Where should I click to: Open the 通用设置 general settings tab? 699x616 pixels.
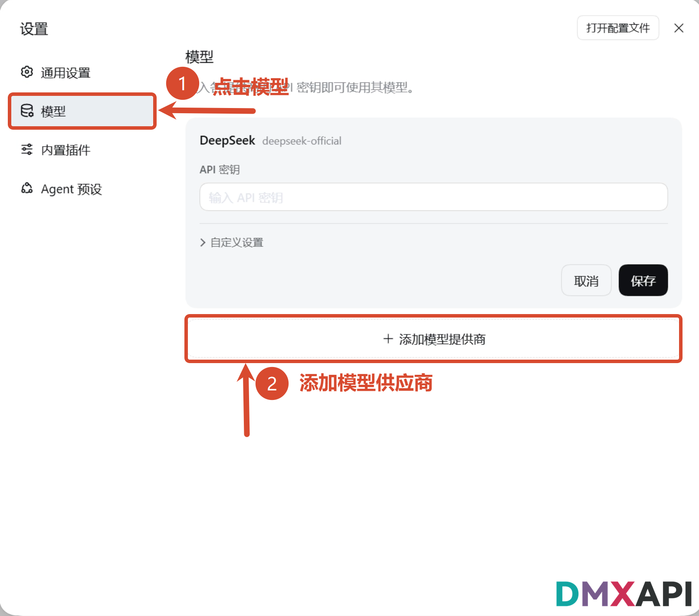tap(82, 72)
